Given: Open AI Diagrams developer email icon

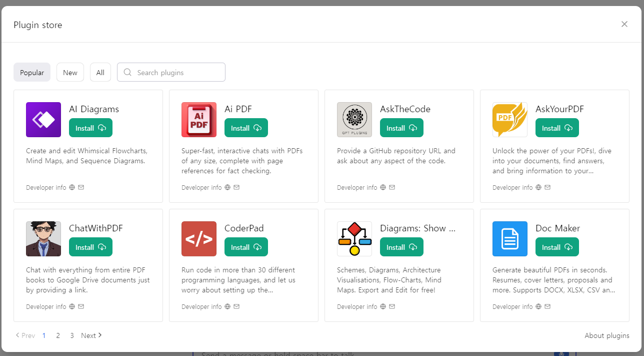Looking at the screenshot, I should coord(81,187).
